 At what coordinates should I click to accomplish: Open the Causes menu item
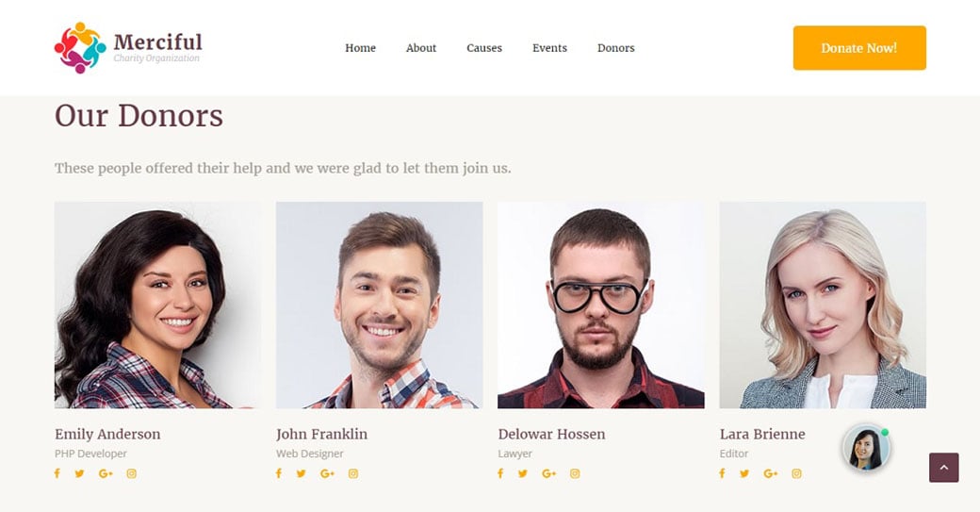(x=484, y=48)
